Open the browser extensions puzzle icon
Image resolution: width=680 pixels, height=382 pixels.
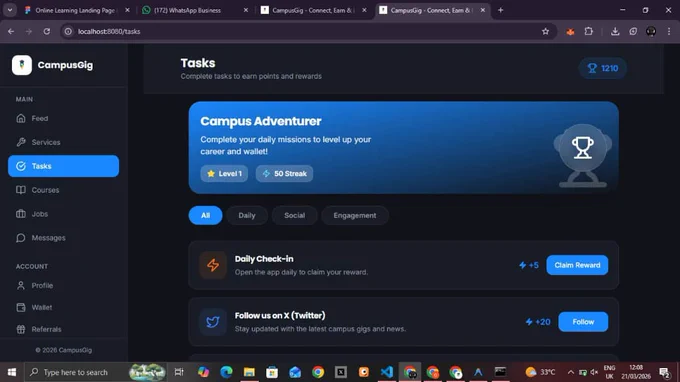click(588, 31)
